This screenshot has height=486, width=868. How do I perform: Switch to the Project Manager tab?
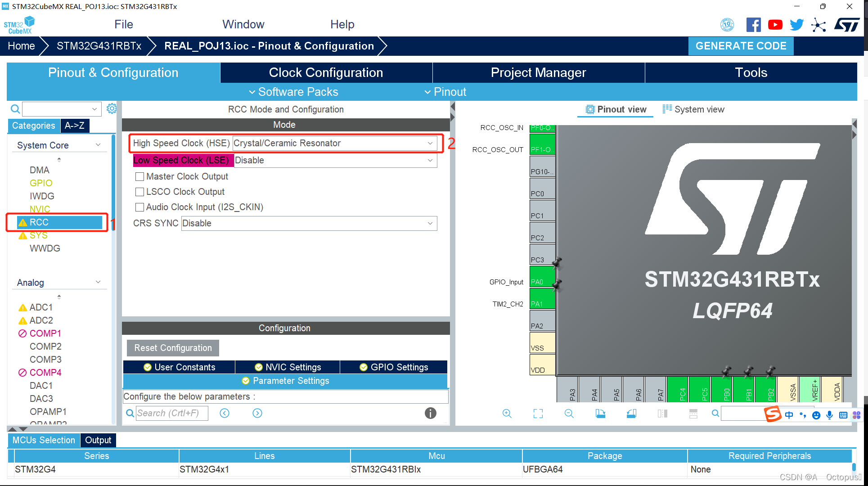point(538,72)
